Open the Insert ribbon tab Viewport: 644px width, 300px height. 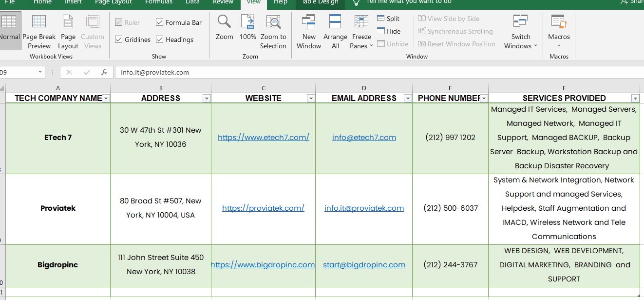coord(73,2)
